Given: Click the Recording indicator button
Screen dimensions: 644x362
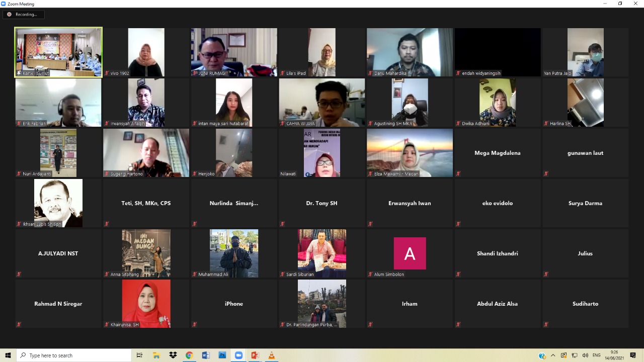Looking at the screenshot, I should [23, 15].
